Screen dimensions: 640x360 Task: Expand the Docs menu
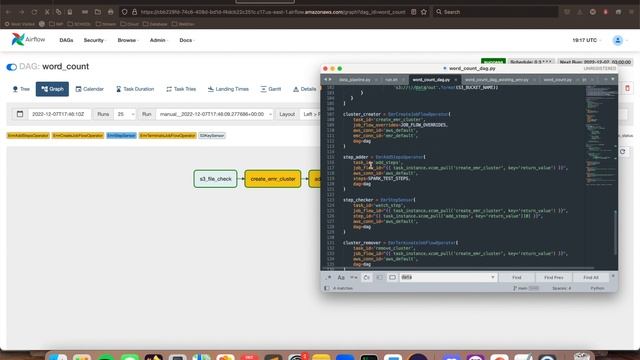(187, 40)
